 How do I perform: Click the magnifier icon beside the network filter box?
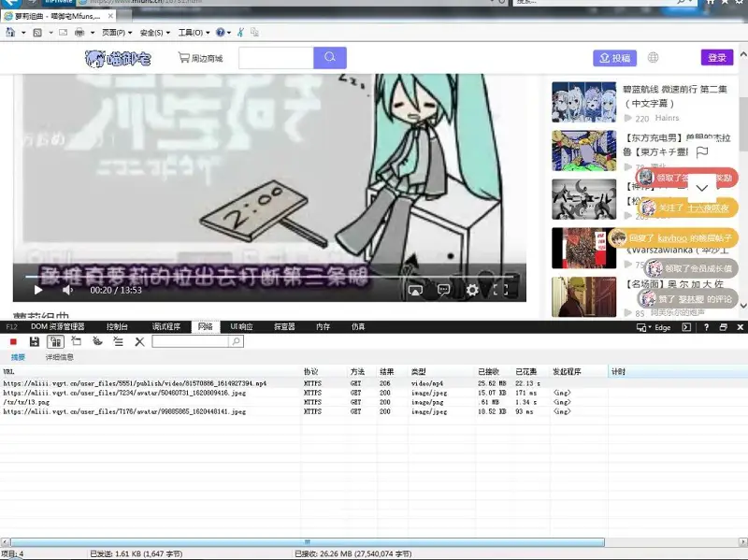click(237, 341)
